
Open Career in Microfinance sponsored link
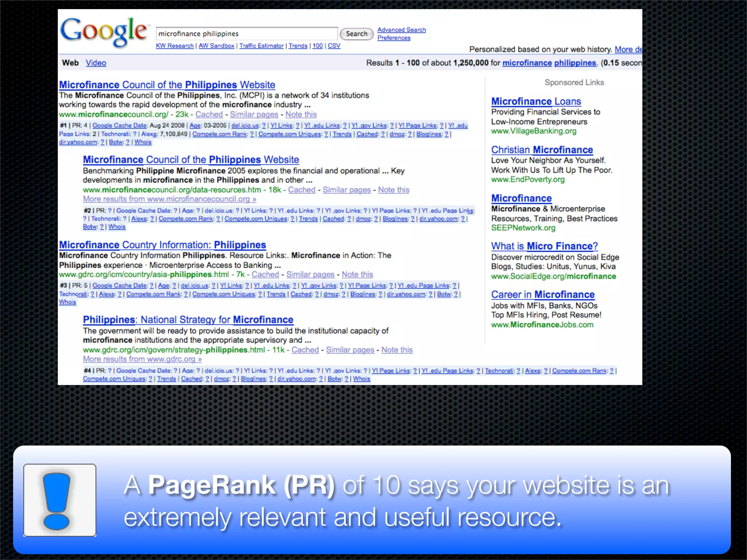(x=543, y=295)
